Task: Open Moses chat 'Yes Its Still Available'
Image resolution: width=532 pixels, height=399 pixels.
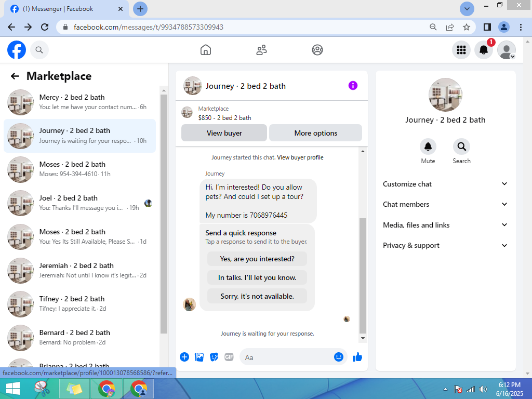Action: [x=79, y=236]
